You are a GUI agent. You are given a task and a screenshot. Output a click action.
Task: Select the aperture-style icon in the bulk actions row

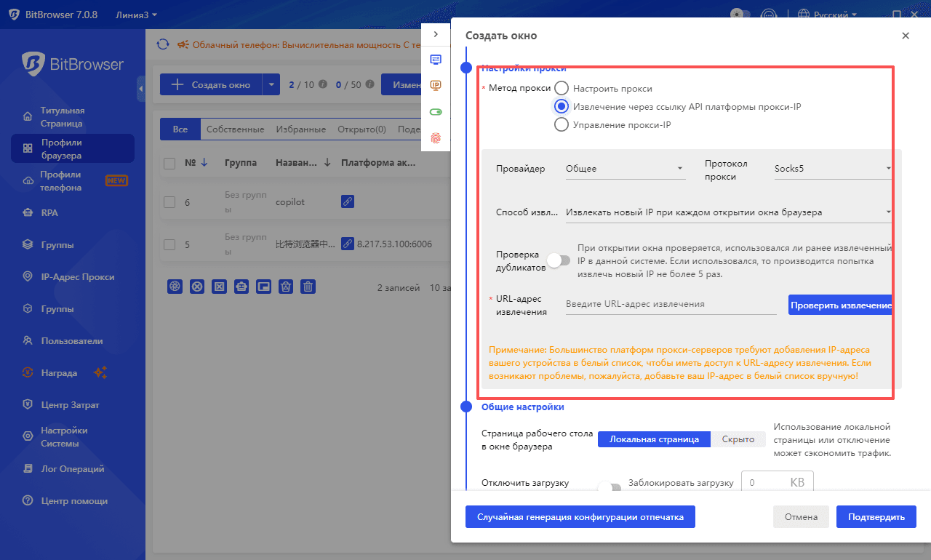[x=175, y=286]
